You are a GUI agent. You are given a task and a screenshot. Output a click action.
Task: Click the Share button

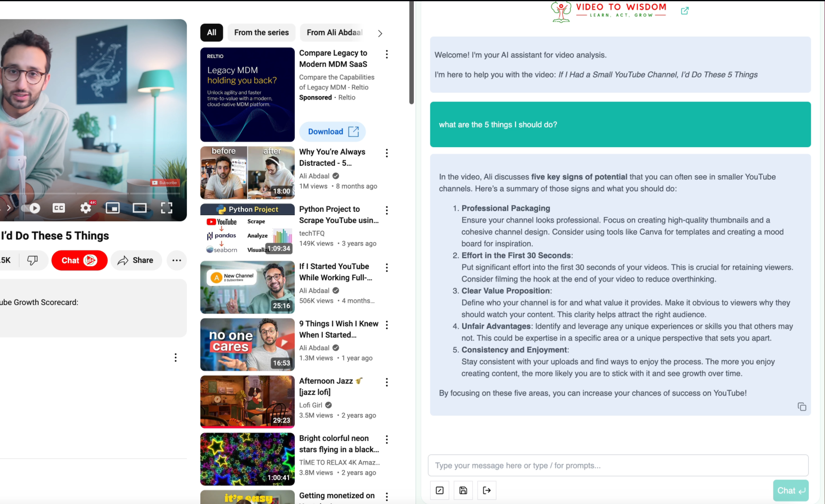tap(136, 260)
